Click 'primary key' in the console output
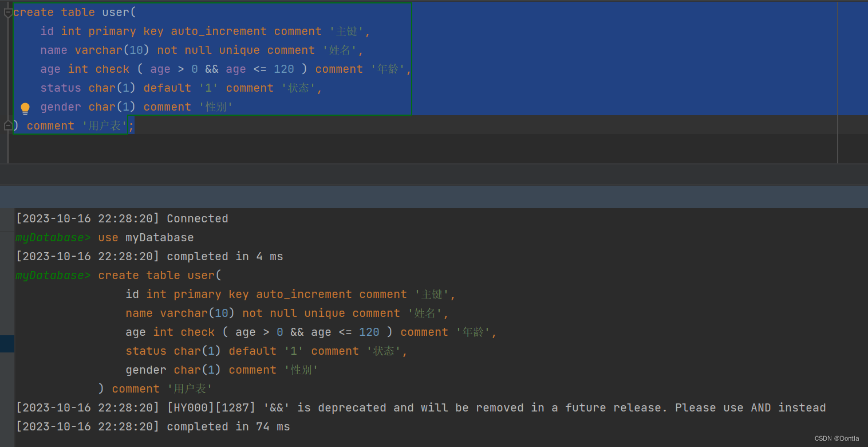 pos(211,294)
